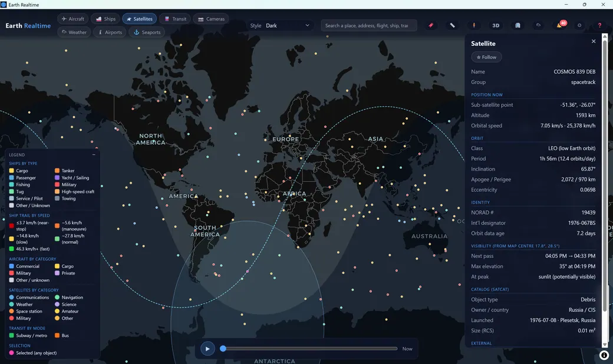Viewport: 613px width, 364px height.
Task: Toggle the Weather layer
Action: [x=74, y=32]
